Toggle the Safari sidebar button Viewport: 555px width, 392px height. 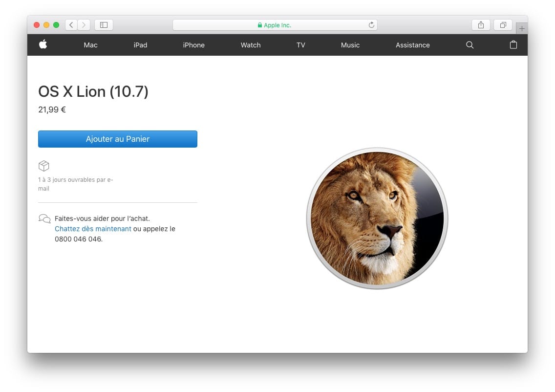(x=104, y=25)
